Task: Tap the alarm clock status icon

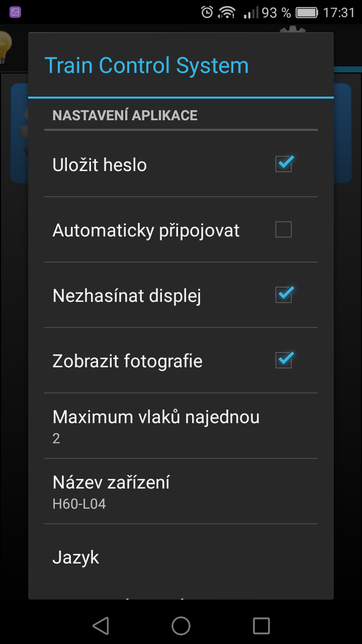Action: 207,12
